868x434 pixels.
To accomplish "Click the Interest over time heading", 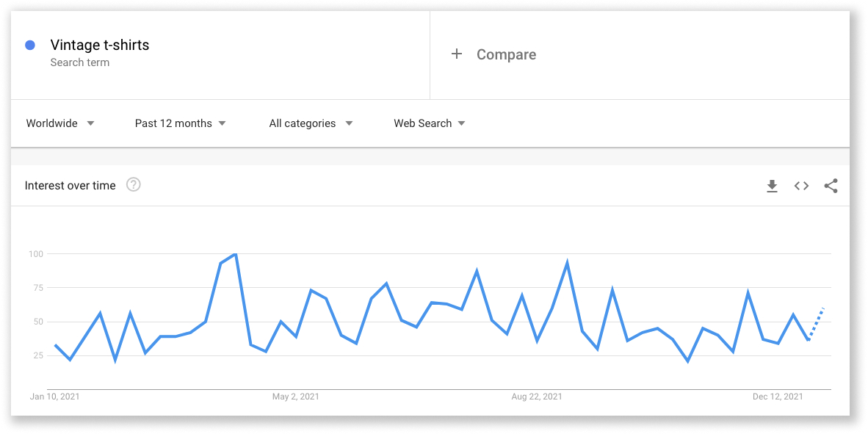I will [70, 185].
